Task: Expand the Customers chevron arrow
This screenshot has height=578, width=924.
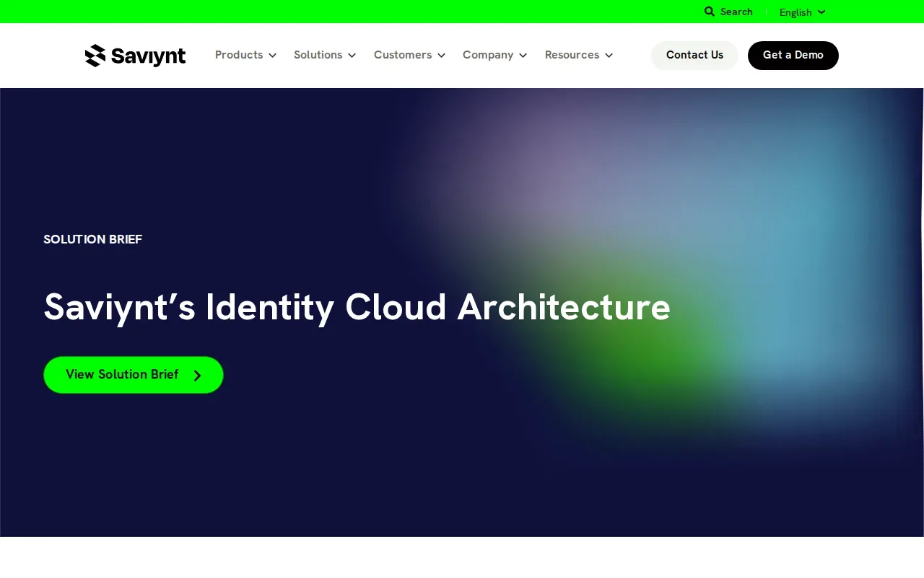Action: 441,56
